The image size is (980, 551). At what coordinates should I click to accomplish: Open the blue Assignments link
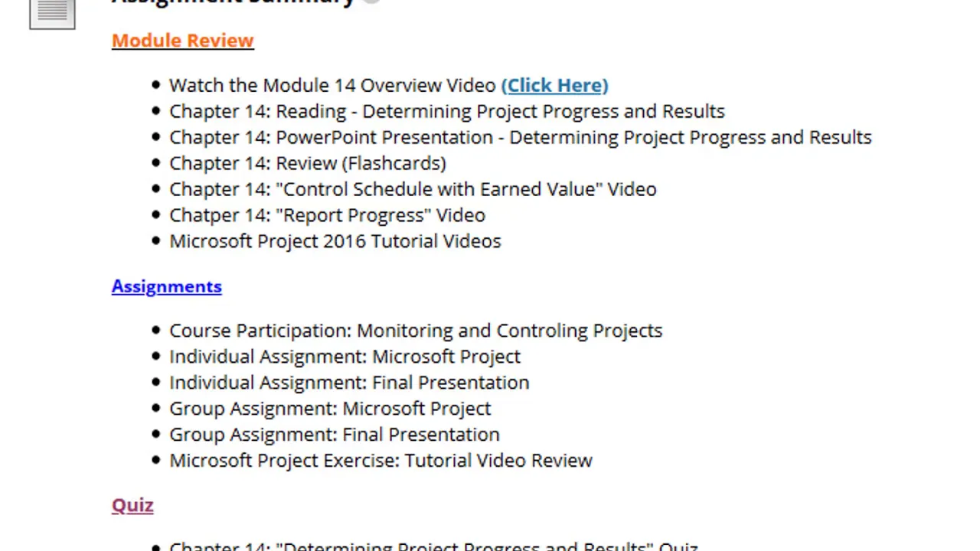[166, 286]
